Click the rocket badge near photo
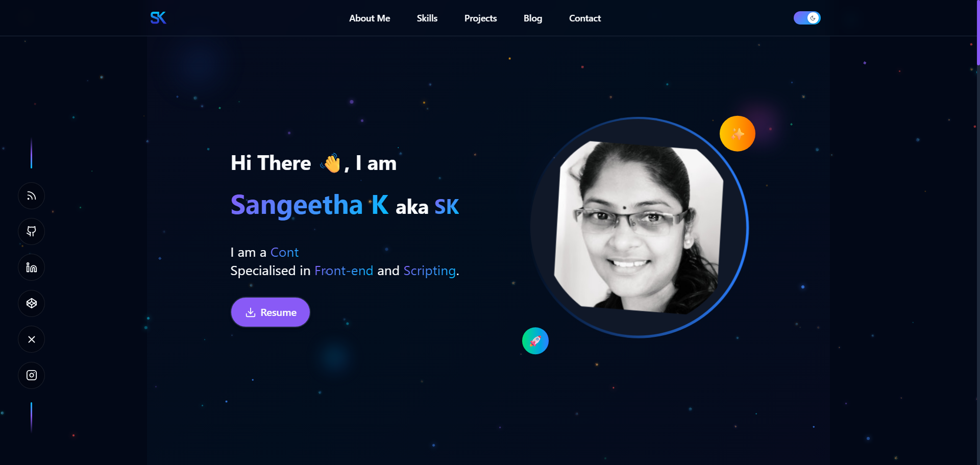 pos(535,341)
